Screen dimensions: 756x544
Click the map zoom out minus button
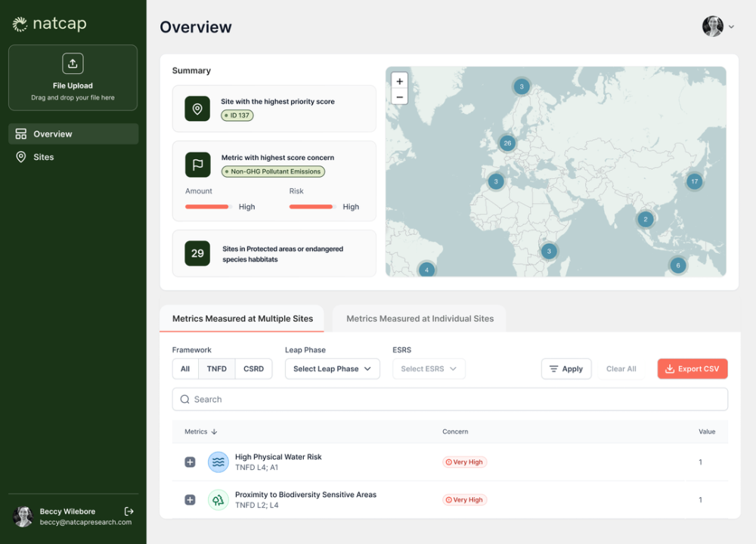pos(399,97)
